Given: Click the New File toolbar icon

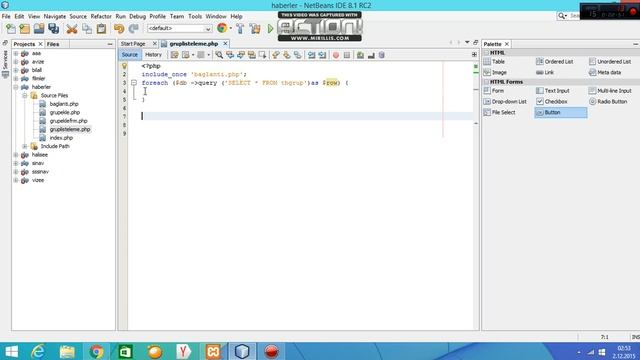Looking at the screenshot, I should tap(11, 29).
